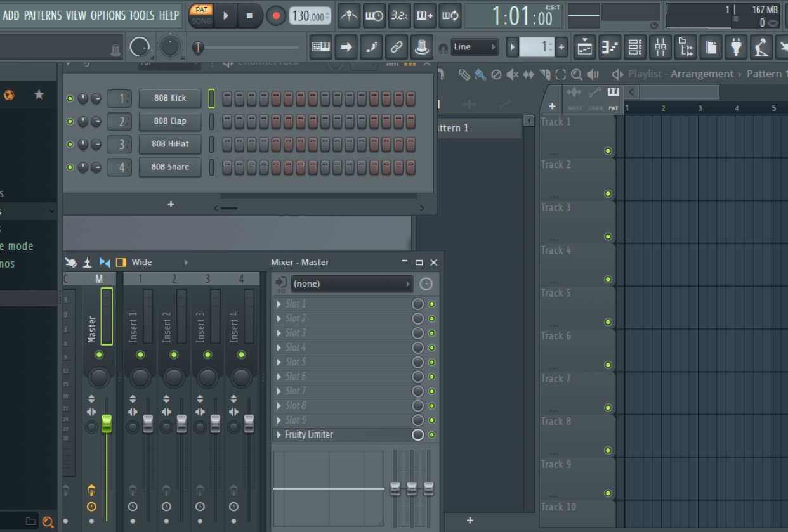Toggle loop recording icon
The height and width of the screenshot is (532, 788).
pyautogui.click(x=449, y=16)
